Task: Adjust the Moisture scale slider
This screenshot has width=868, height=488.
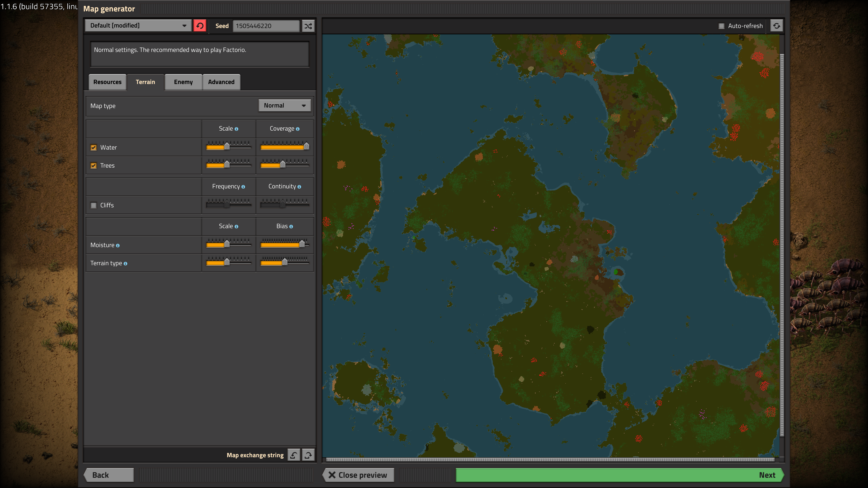Action: coord(229,244)
